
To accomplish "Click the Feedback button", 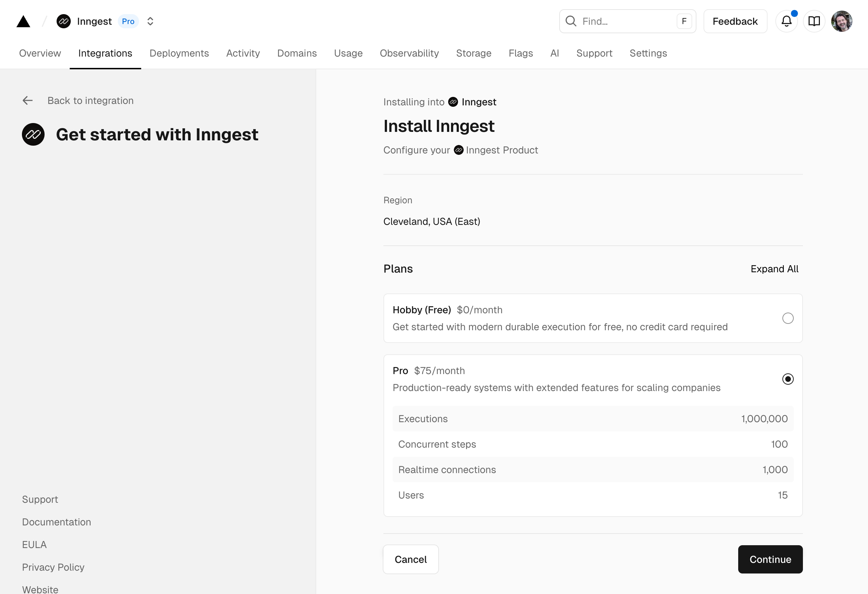I will (x=735, y=21).
